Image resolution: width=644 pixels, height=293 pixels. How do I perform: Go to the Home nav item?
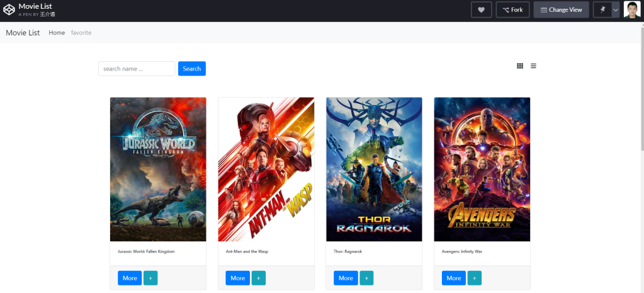point(57,33)
